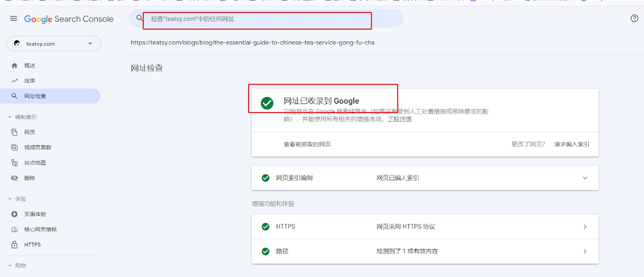644x277 pixels.
Task: Select 网址检查 in the sidebar
Action: tap(35, 96)
